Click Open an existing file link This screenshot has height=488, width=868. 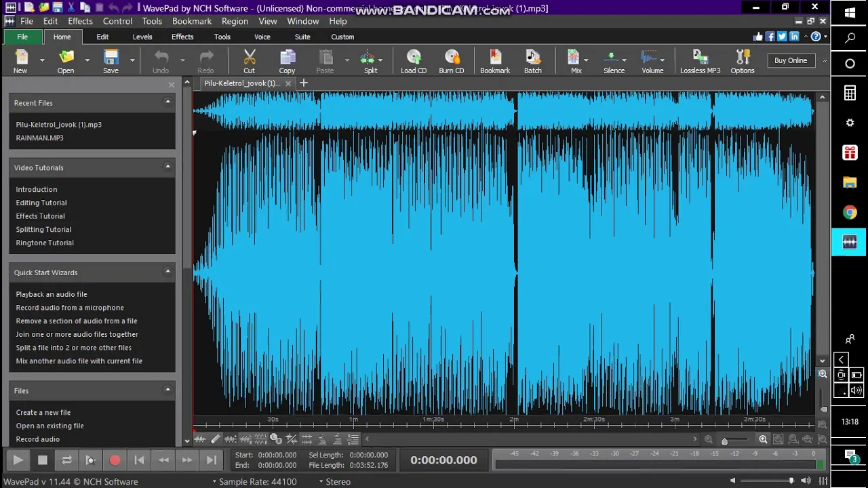[x=50, y=426]
